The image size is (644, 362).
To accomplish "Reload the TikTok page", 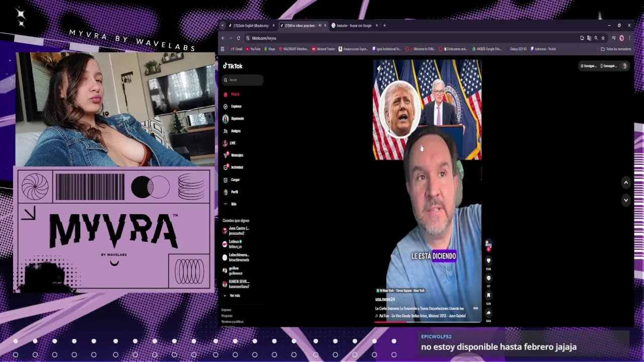I will pos(238,38).
